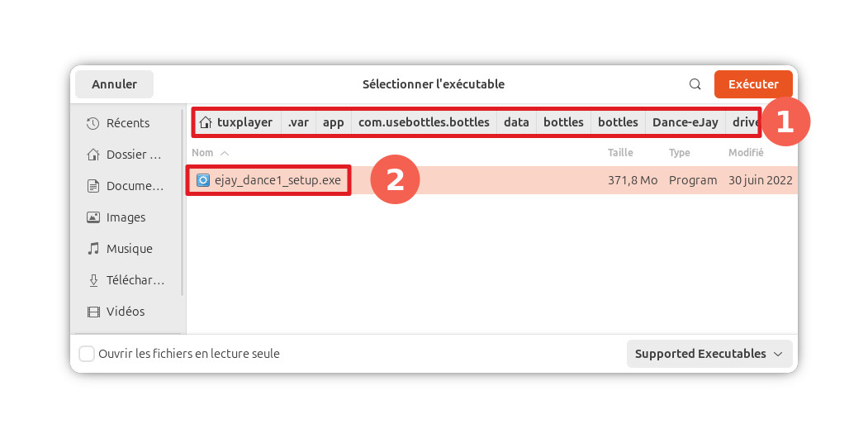Navigate to the Dance-eJay path segment

[685, 122]
